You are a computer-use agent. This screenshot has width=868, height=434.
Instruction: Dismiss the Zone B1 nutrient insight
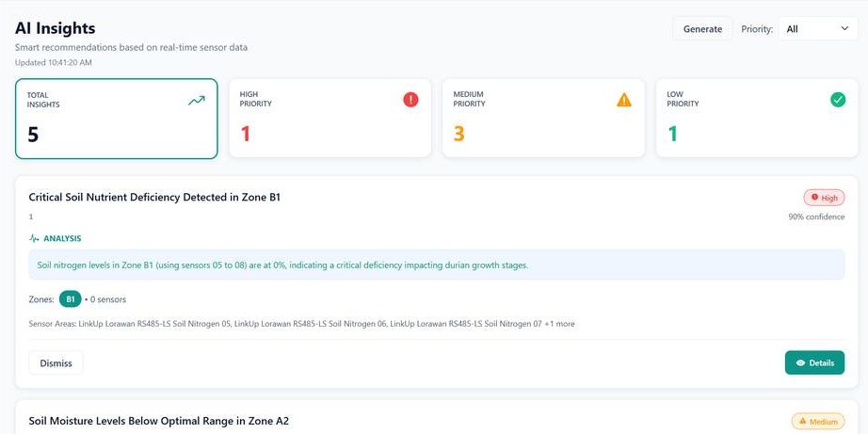(56, 363)
